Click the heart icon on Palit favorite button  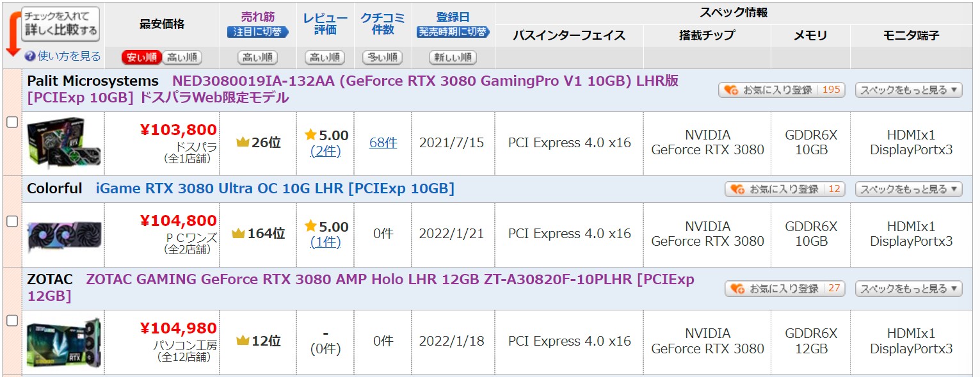731,90
